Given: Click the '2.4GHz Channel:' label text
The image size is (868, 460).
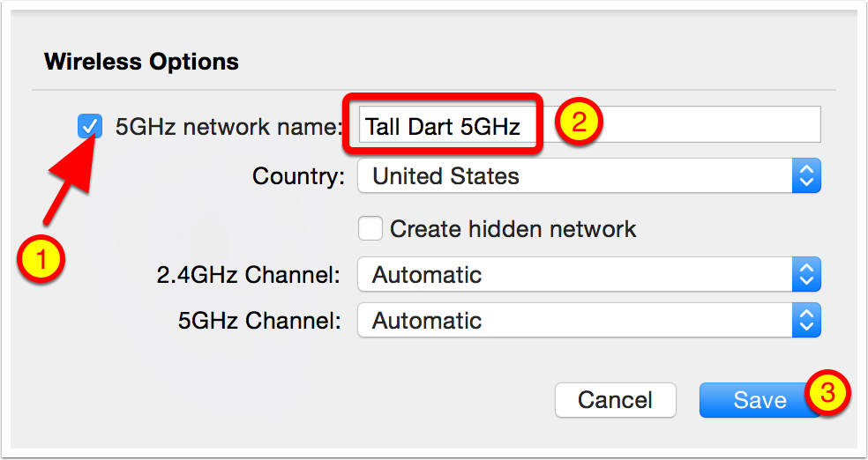Looking at the screenshot, I should click(x=248, y=275).
